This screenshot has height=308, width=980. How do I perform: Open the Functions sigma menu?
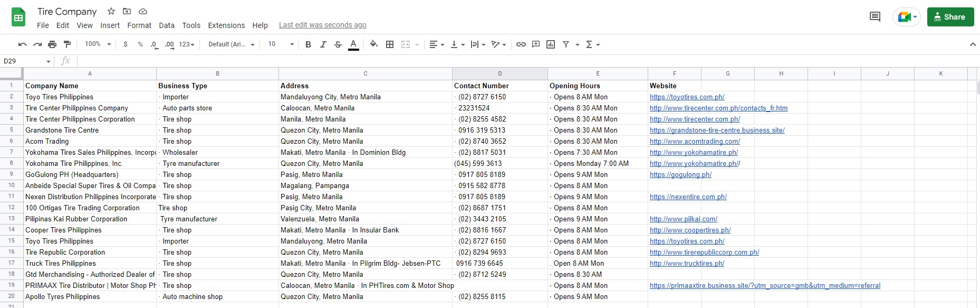coord(593,44)
